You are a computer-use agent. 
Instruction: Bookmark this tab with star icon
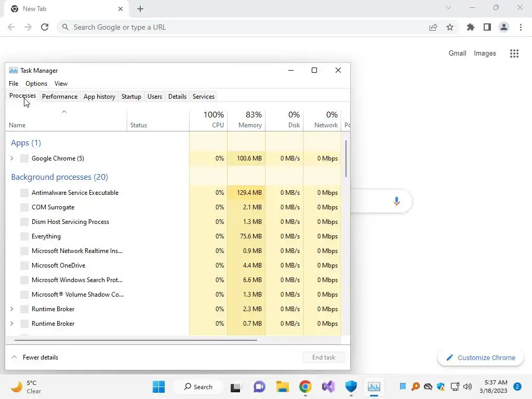coord(450,27)
